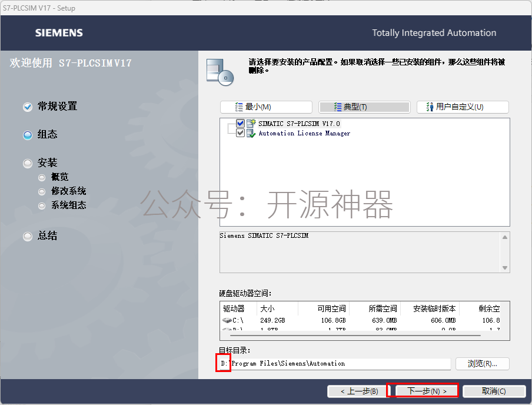532x405 pixels.
Task: Click 下一步(N) to continue
Action: [427, 391]
